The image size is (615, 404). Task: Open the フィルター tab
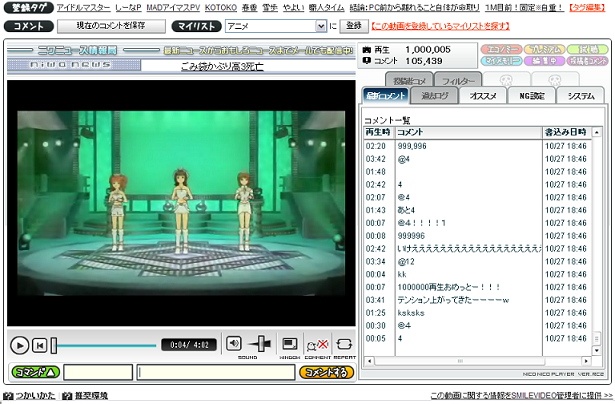pyautogui.click(x=458, y=80)
